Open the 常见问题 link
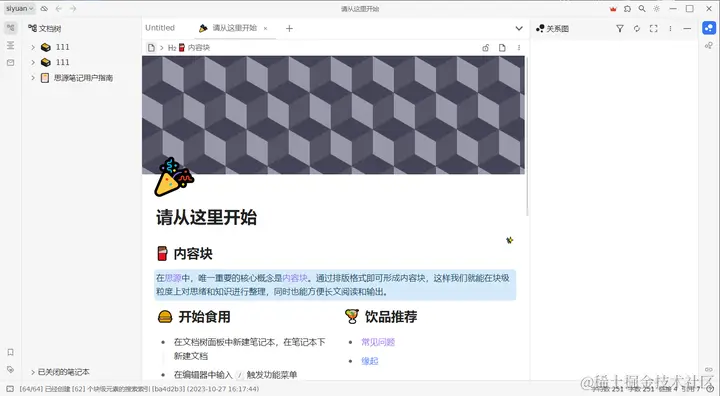 point(378,342)
